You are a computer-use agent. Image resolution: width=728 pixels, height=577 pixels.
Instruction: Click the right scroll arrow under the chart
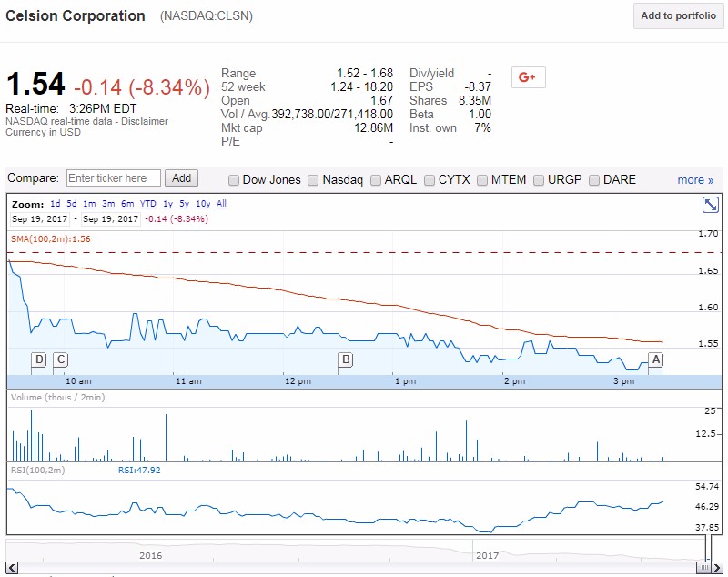click(717, 568)
